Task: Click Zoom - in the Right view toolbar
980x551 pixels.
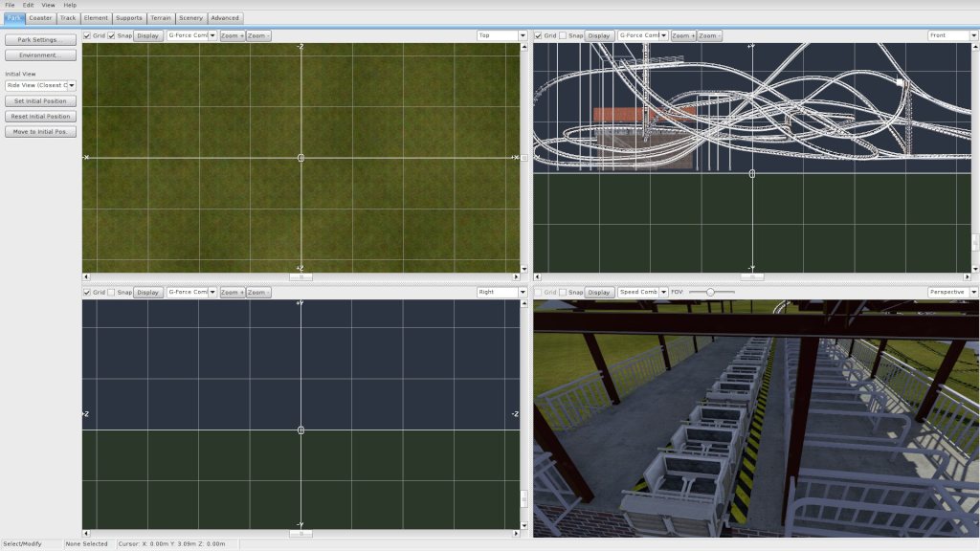Action: click(258, 293)
